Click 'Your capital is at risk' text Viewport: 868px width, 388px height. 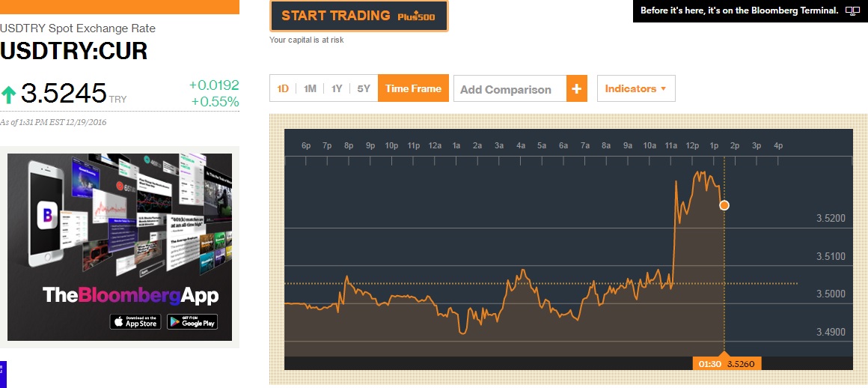pyautogui.click(x=306, y=40)
